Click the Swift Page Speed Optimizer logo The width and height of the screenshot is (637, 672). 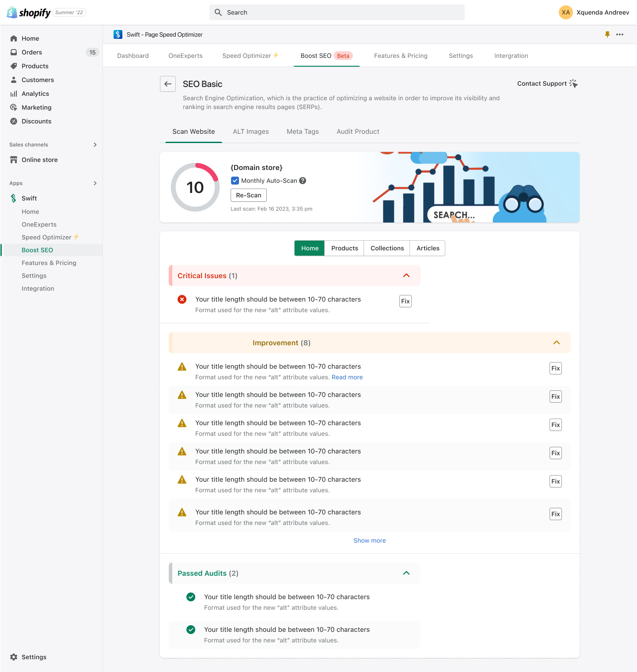118,34
